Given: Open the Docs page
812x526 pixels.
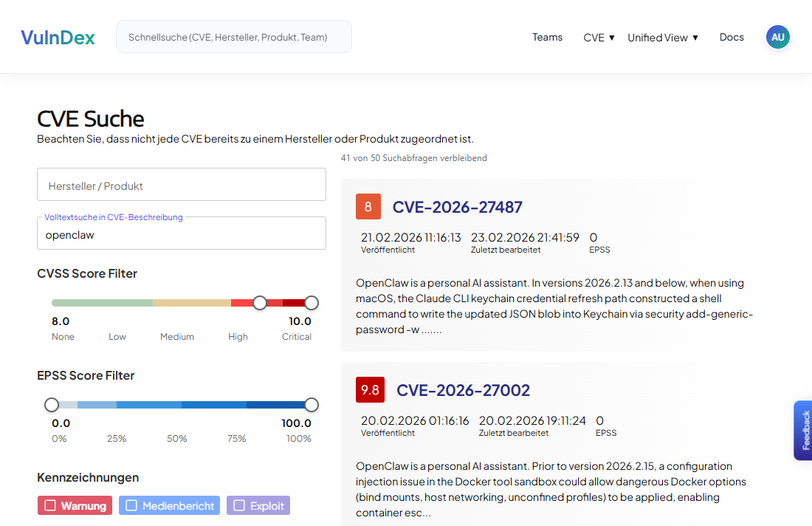Looking at the screenshot, I should (x=732, y=37).
